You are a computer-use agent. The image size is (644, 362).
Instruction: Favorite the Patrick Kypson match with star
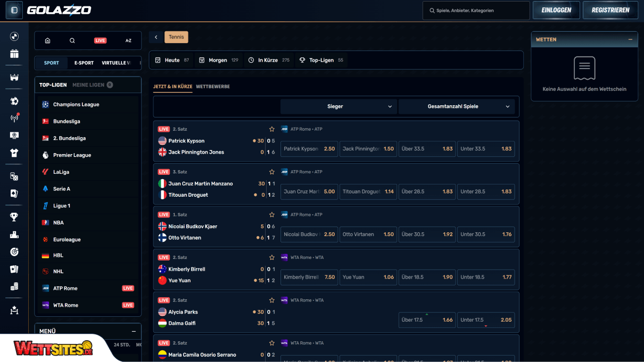tap(272, 129)
